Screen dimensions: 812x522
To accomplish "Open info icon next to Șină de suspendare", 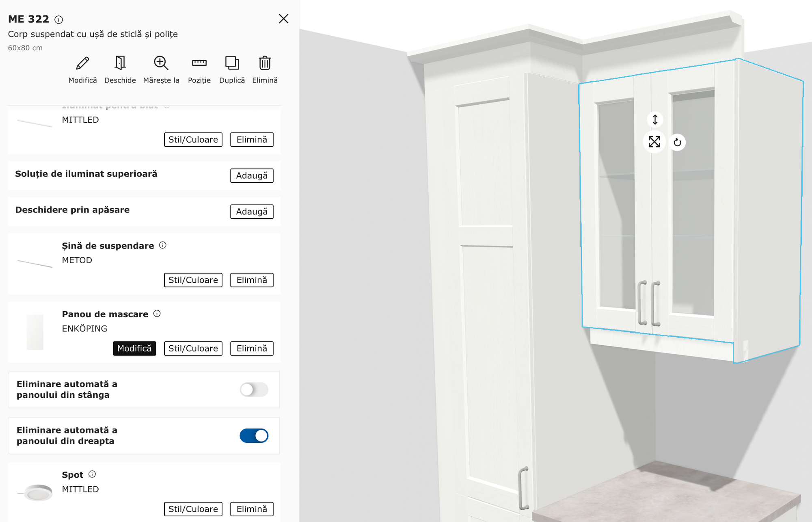I will pyautogui.click(x=163, y=245).
